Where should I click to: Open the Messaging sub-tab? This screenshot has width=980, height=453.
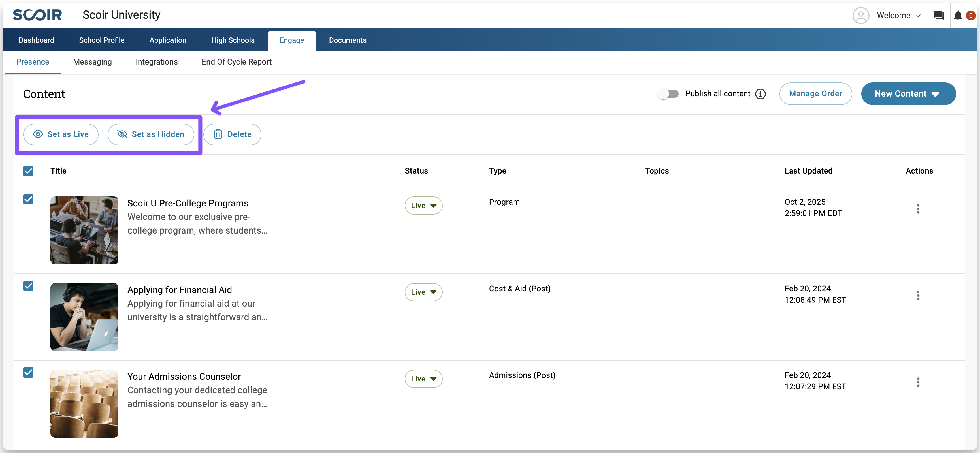[92, 62]
